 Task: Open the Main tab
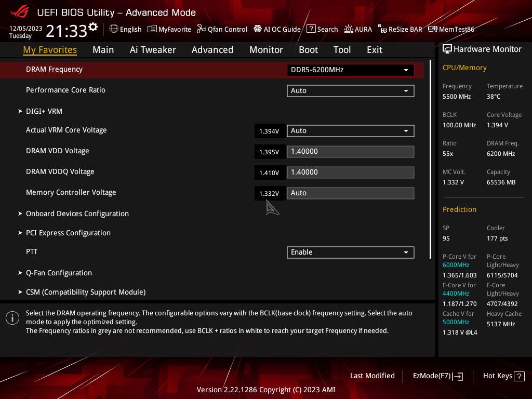coord(103,50)
